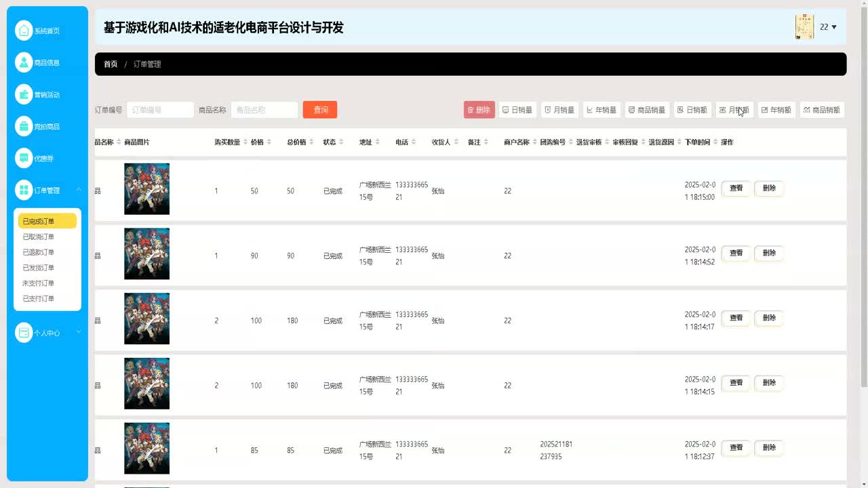Delete the order placed at 18:15:00
Screen dimensions: 868x488
pyautogui.click(x=769, y=188)
